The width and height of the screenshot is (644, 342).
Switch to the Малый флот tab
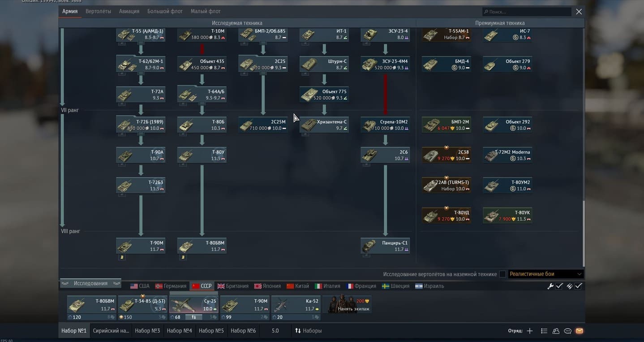point(206,11)
